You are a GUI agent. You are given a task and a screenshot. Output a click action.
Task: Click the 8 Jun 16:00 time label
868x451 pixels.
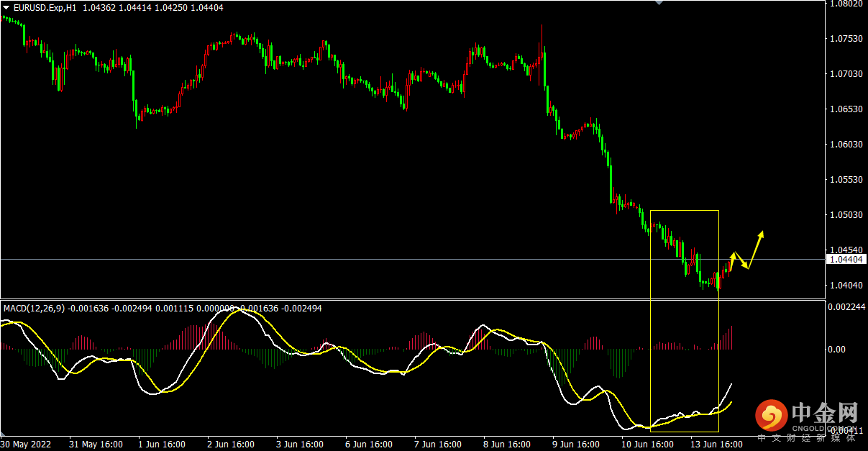click(x=507, y=444)
